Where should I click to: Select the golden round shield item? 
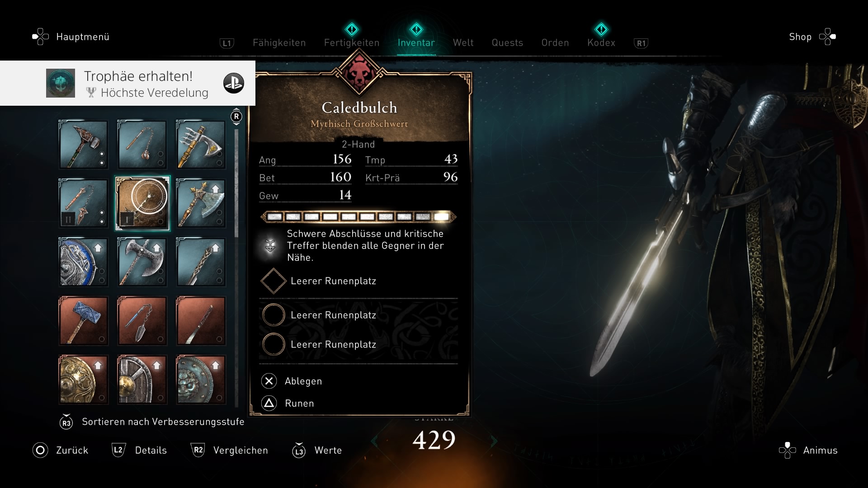[x=84, y=380]
